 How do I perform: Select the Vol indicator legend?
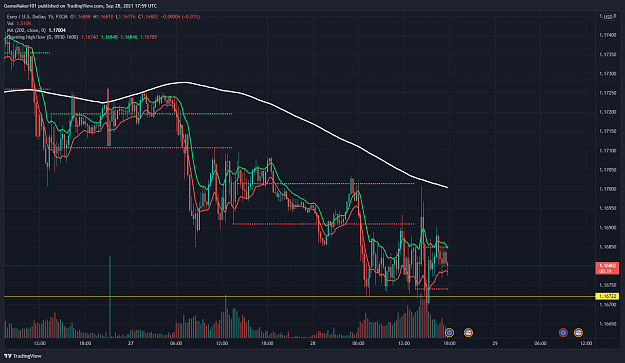[10, 24]
